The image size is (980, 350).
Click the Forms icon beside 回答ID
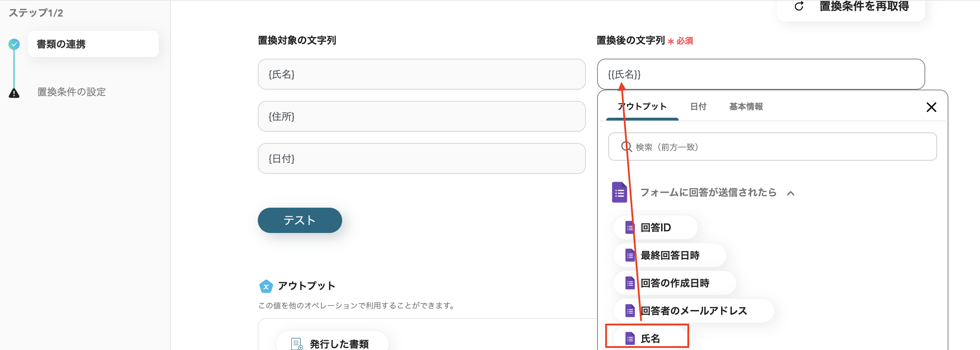pyautogui.click(x=630, y=227)
